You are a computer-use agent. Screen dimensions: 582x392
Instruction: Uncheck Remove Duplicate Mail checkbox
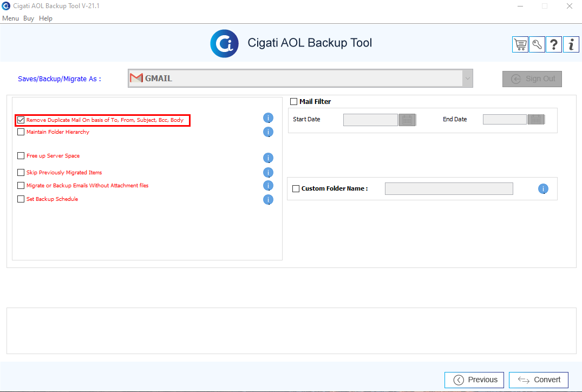(x=21, y=120)
